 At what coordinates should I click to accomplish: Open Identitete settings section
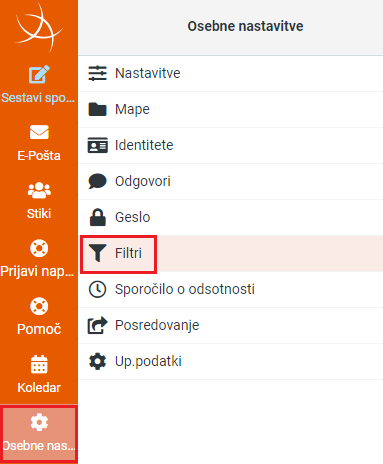[x=231, y=145]
